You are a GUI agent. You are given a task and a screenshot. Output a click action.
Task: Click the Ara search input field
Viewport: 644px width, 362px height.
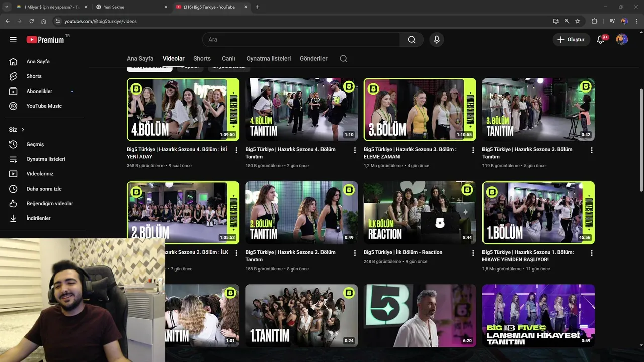coord(301,40)
